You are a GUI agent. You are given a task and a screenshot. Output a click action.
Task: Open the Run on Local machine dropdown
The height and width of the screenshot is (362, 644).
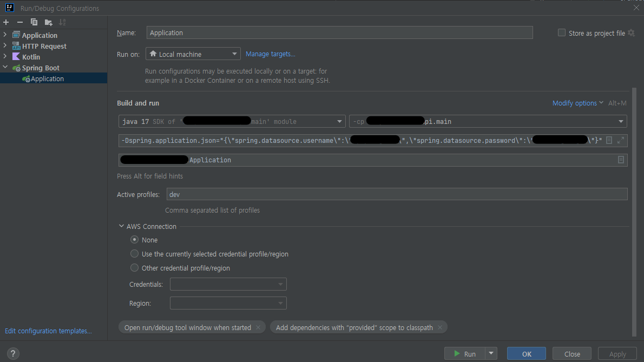(x=193, y=54)
